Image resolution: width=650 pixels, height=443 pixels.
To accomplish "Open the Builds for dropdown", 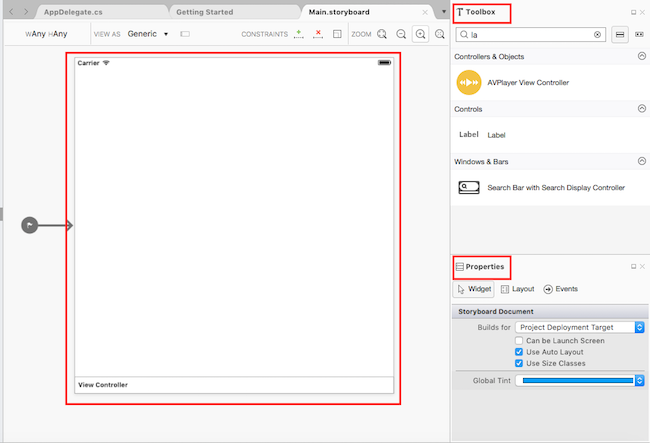I will tap(580, 327).
